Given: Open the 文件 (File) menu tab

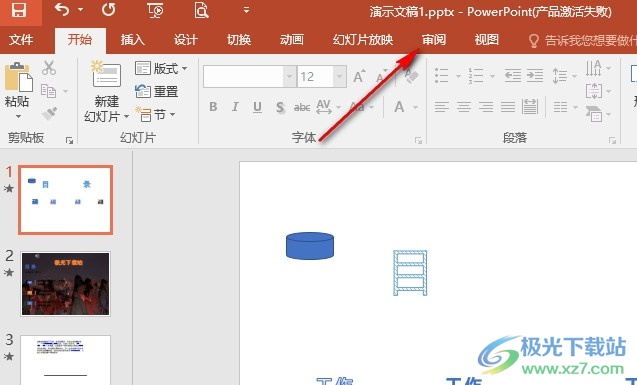Looking at the screenshot, I should pyautogui.click(x=21, y=40).
